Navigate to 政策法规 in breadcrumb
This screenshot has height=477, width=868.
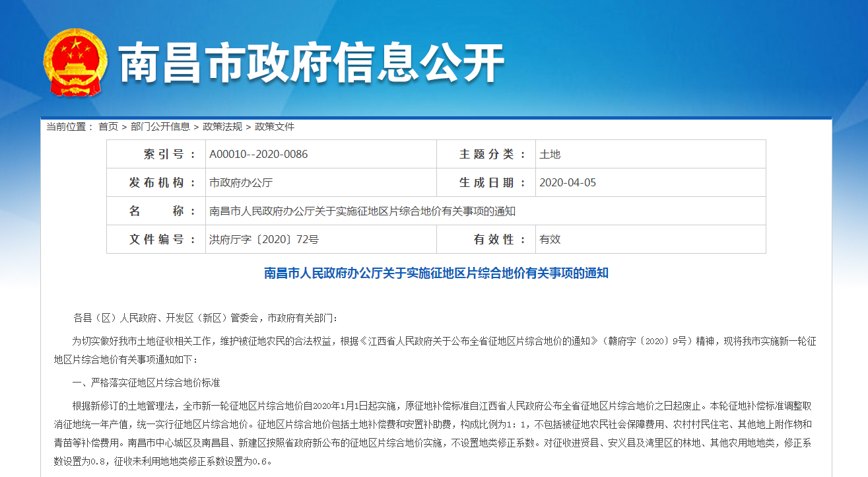click(222, 126)
